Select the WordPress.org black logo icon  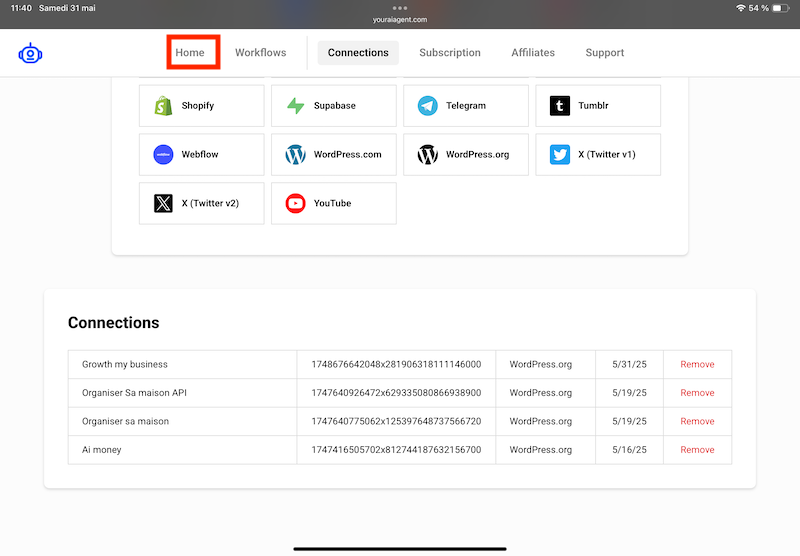click(428, 155)
